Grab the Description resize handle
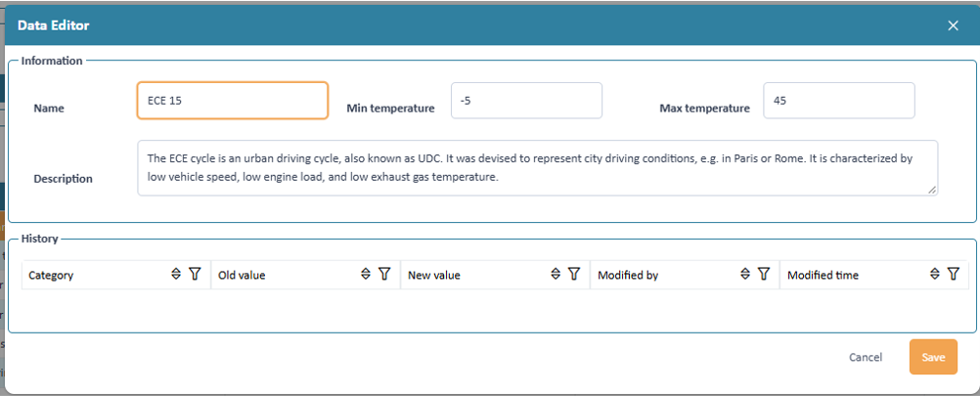Screen dimensions: 980x396 click(932, 190)
